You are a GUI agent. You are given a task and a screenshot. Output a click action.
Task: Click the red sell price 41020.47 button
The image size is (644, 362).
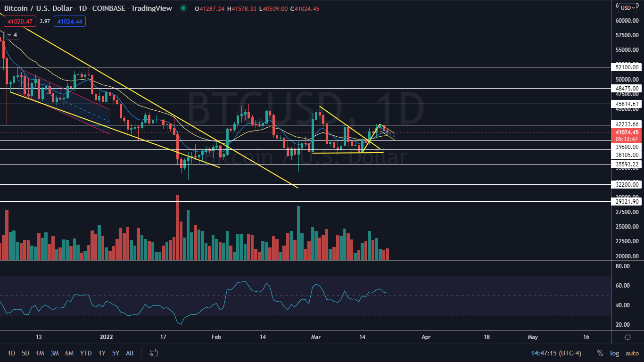pos(19,21)
